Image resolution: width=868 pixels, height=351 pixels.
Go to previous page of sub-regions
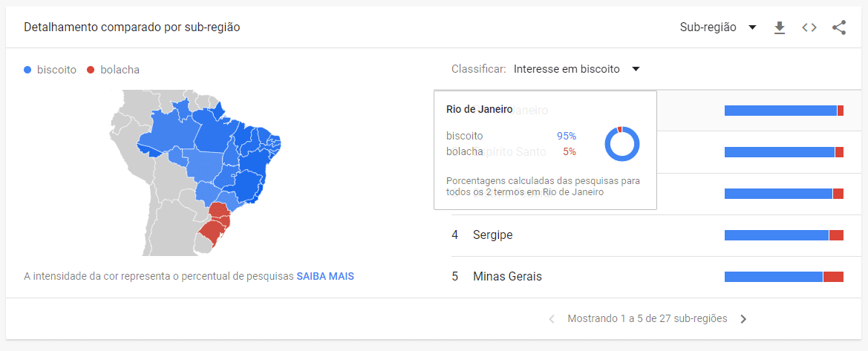pos(552,319)
